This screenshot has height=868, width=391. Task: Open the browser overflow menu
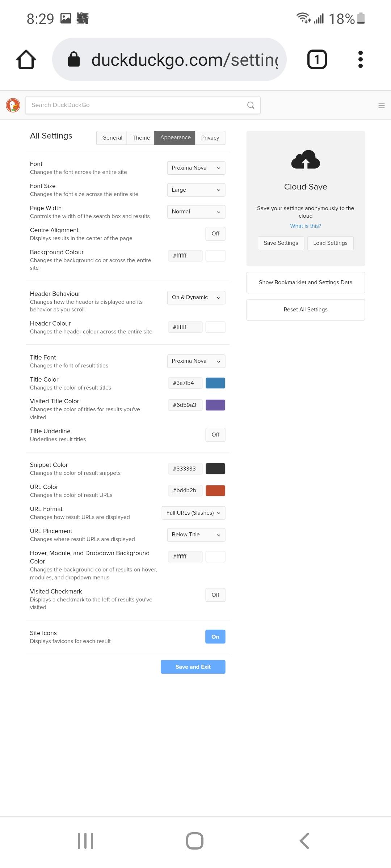360,59
